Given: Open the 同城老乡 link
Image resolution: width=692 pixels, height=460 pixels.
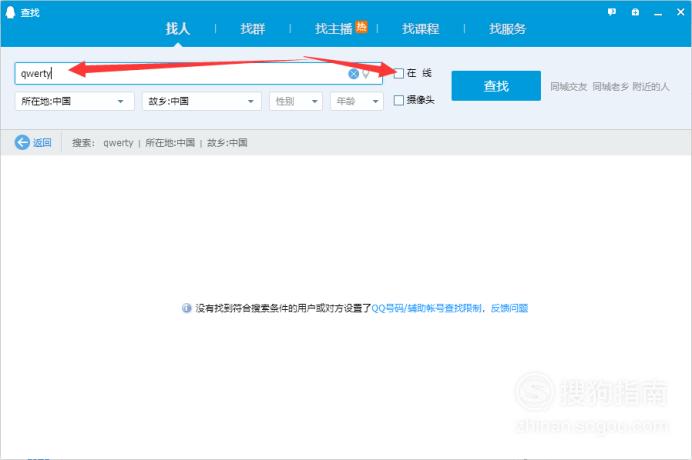Looking at the screenshot, I should (x=610, y=87).
